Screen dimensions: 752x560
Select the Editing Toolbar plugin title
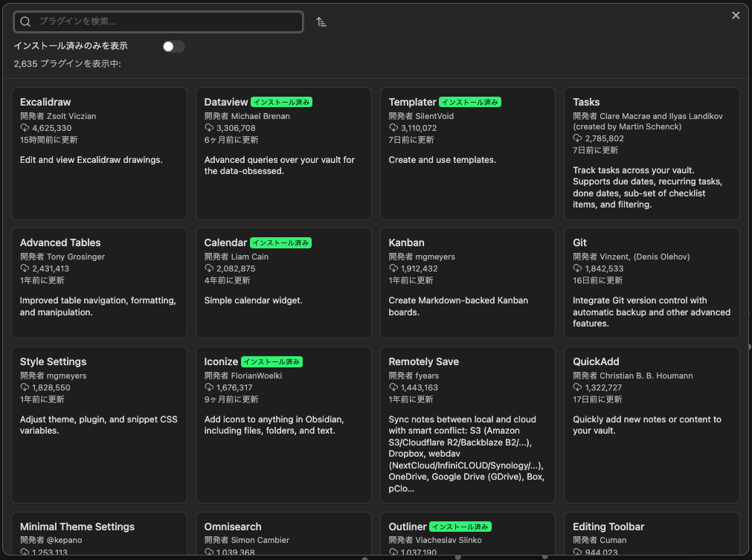(608, 527)
